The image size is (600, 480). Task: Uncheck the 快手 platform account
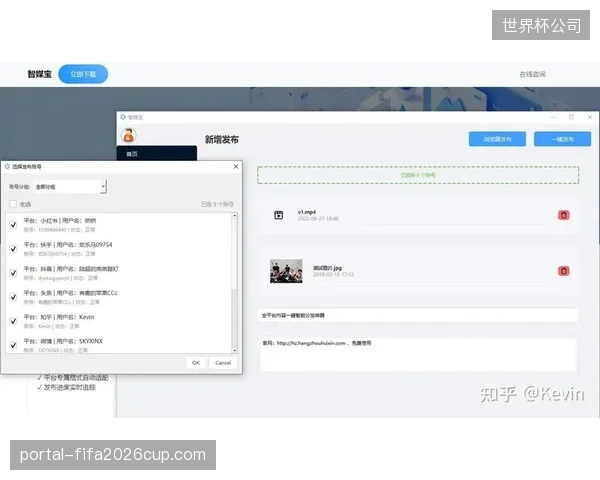click(13, 249)
